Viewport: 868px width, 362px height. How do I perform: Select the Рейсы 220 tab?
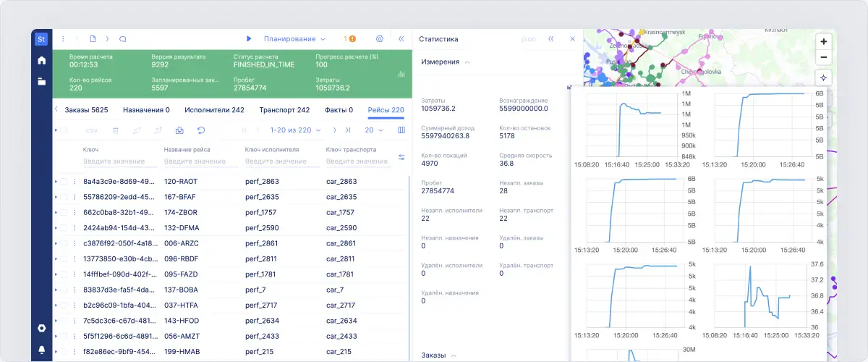click(386, 110)
